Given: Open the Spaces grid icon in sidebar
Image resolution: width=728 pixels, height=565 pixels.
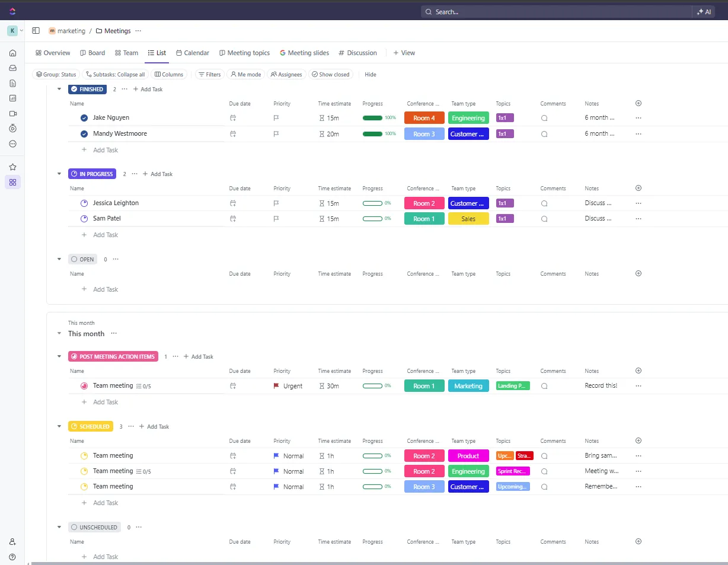Looking at the screenshot, I should pyautogui.click(x=12, y=182).
